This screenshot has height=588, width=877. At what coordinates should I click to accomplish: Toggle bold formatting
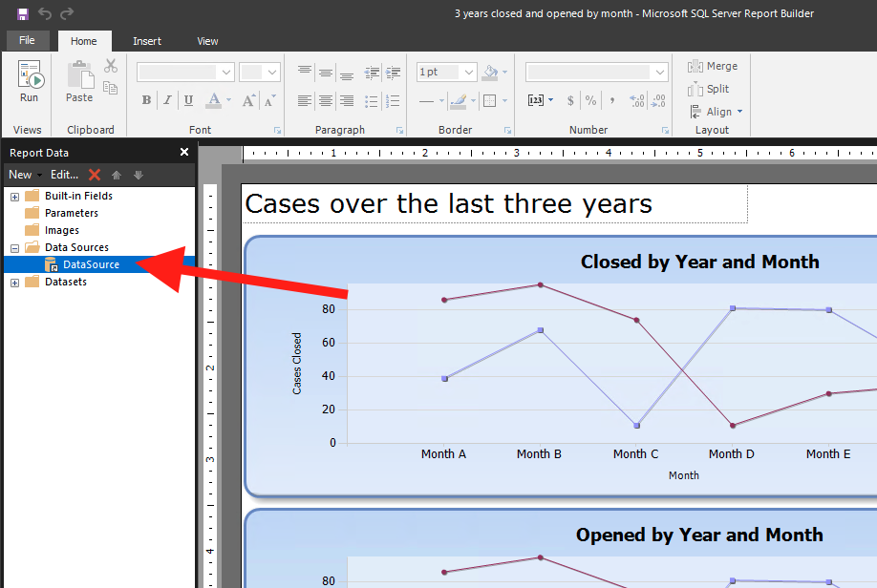[x=146, y=100]
